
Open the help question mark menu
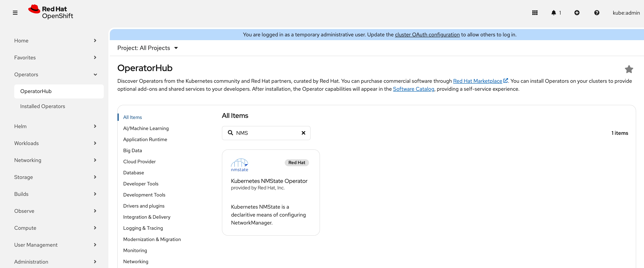[x=597, y=13]
